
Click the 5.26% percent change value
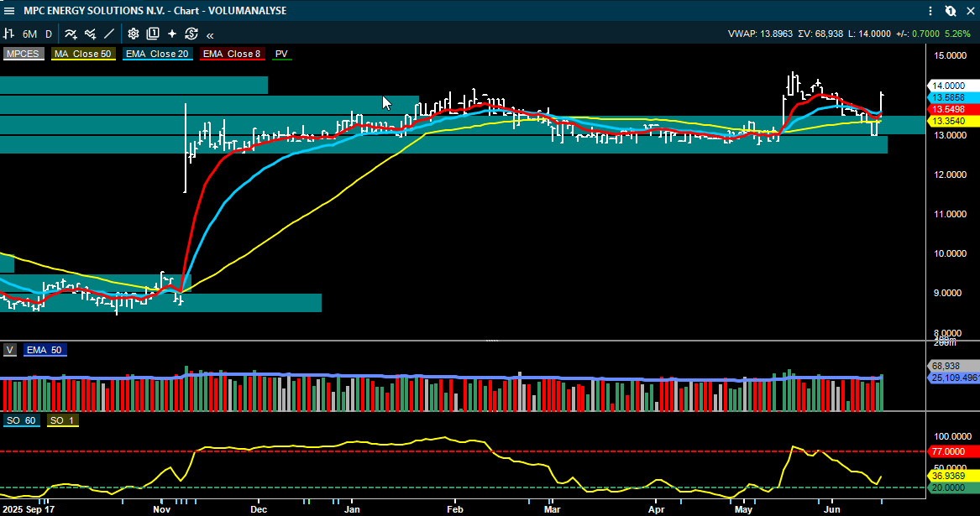(x=957, y=34)
